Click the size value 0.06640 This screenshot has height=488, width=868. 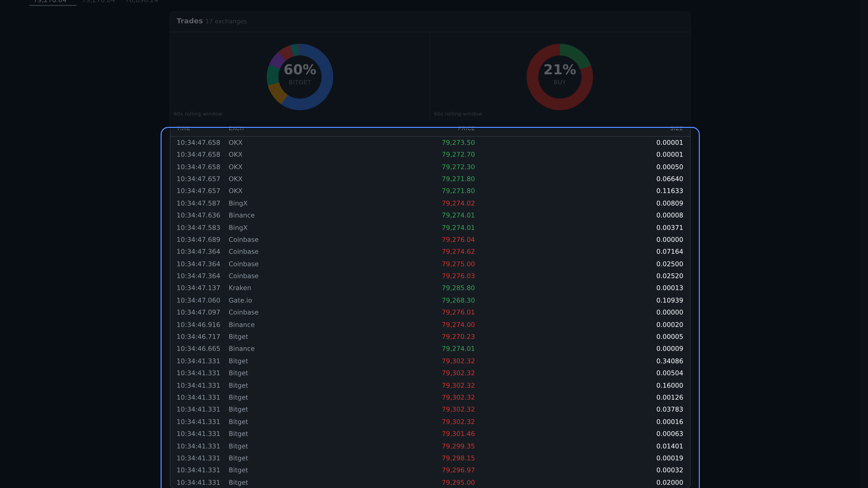click(669, 179)
